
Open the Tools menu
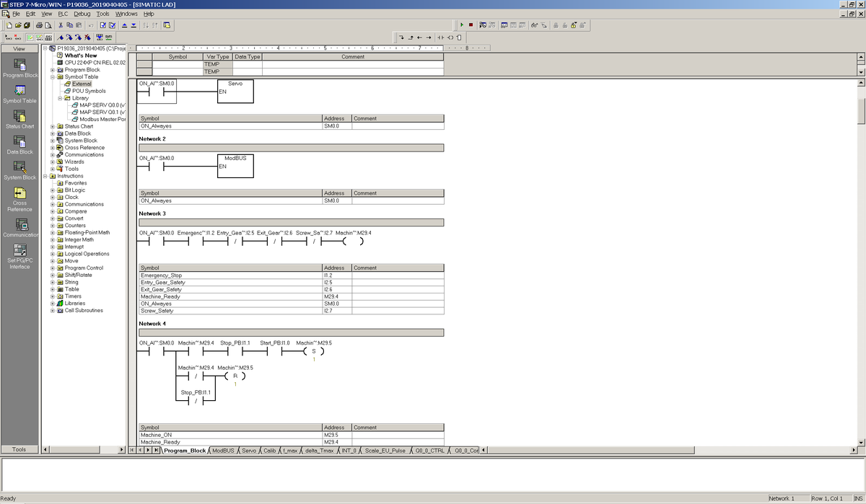103,14
